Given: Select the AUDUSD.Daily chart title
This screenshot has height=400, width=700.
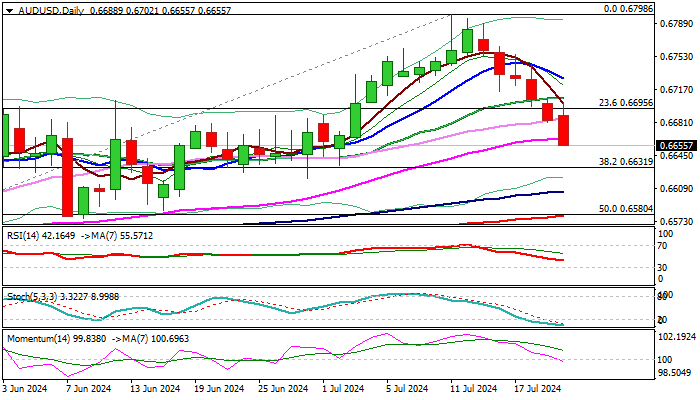Looking at the screenshot, I should point(51,10).
